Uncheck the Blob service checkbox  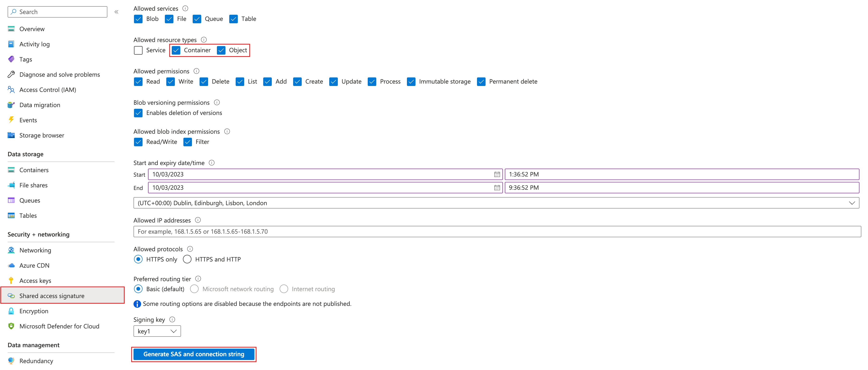[138, 19]
